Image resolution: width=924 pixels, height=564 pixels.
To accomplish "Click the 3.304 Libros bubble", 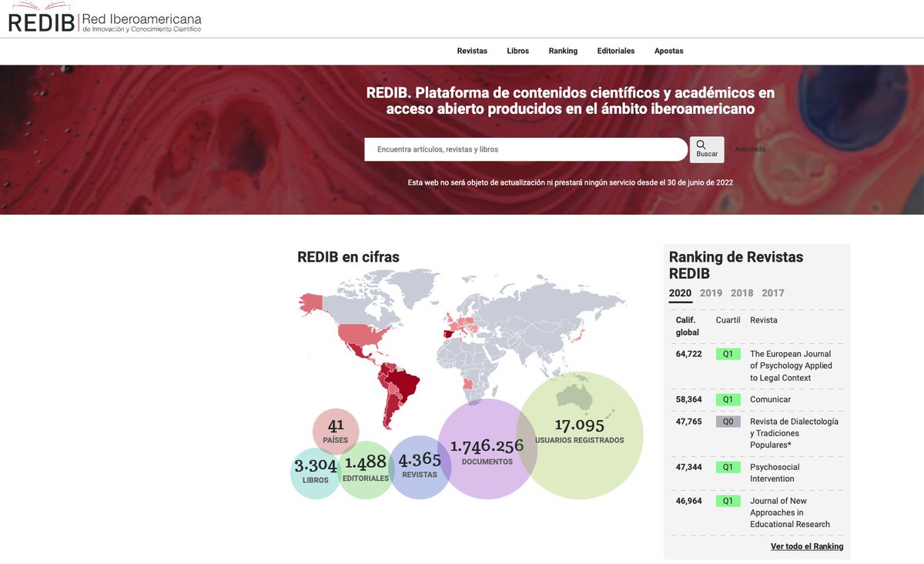I will (316, 472).
